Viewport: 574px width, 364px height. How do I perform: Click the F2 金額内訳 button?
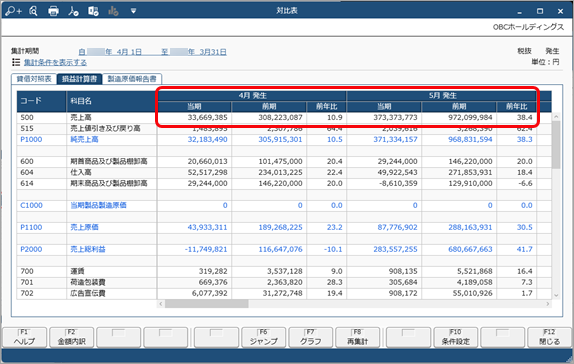71,337
